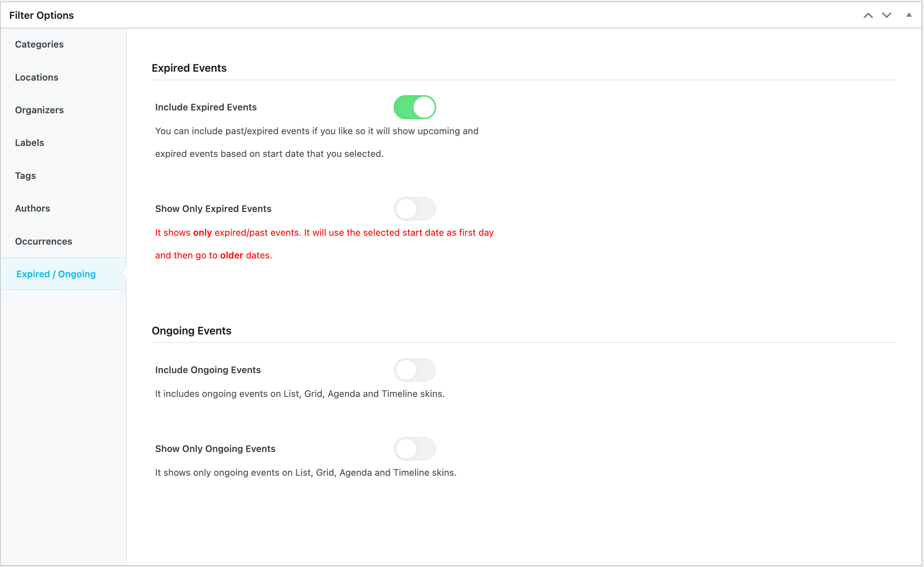The image size is (924, 567).
Task: Go to the Tags tab
Action: pyautogui.click(x=26, y=175)
